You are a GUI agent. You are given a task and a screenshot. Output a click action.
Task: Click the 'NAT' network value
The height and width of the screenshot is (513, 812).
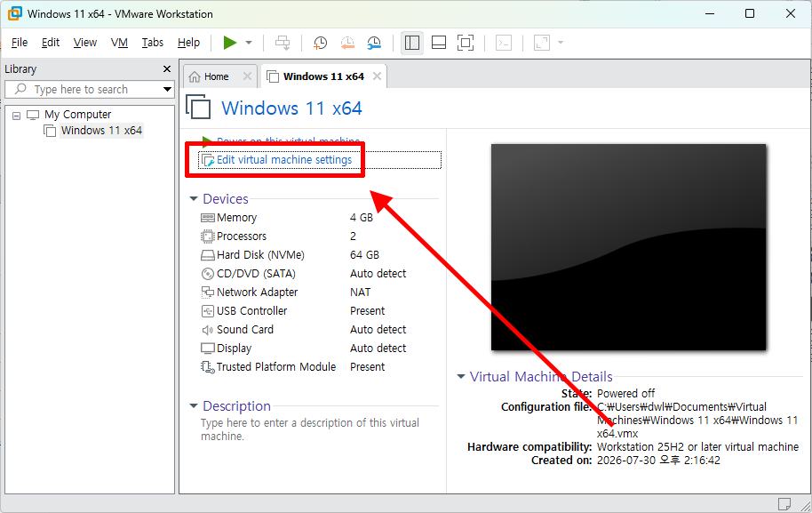click(x=361, y=293)
